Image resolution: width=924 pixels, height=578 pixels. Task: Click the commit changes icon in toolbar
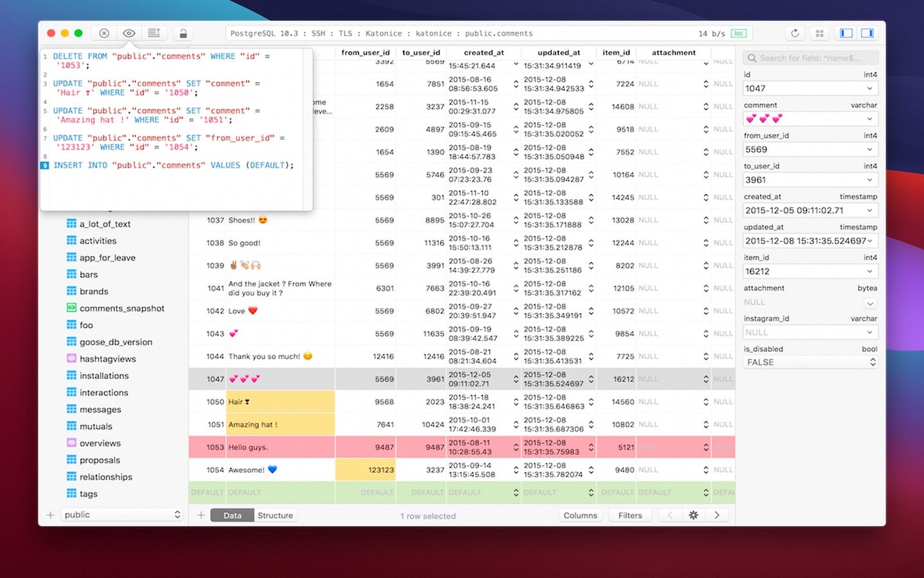point(154,33)
